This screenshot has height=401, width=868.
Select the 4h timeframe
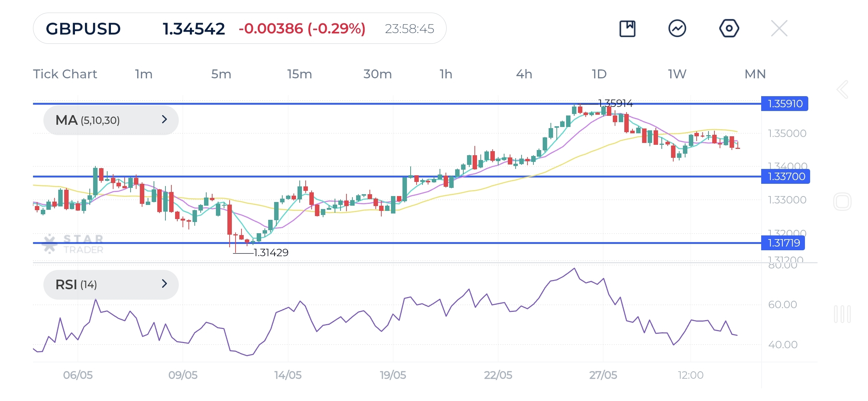click(x=524, y=74)
